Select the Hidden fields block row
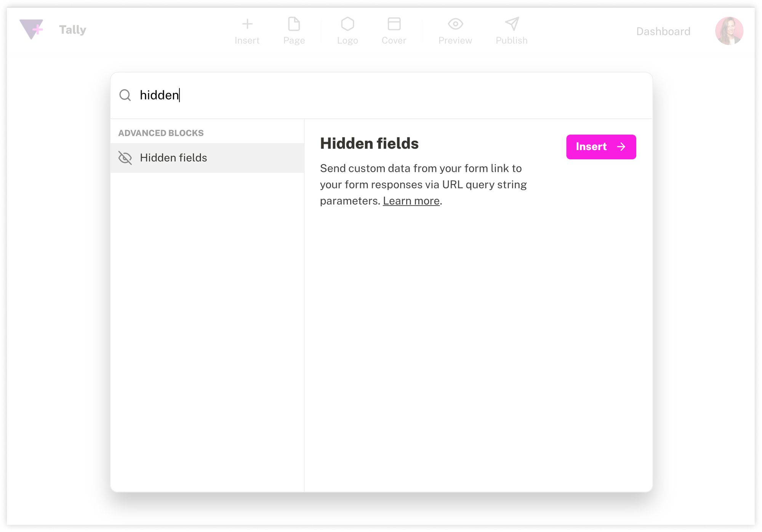Image resolution: width=762 pixels, height=532 pixels. coord(207,158)
